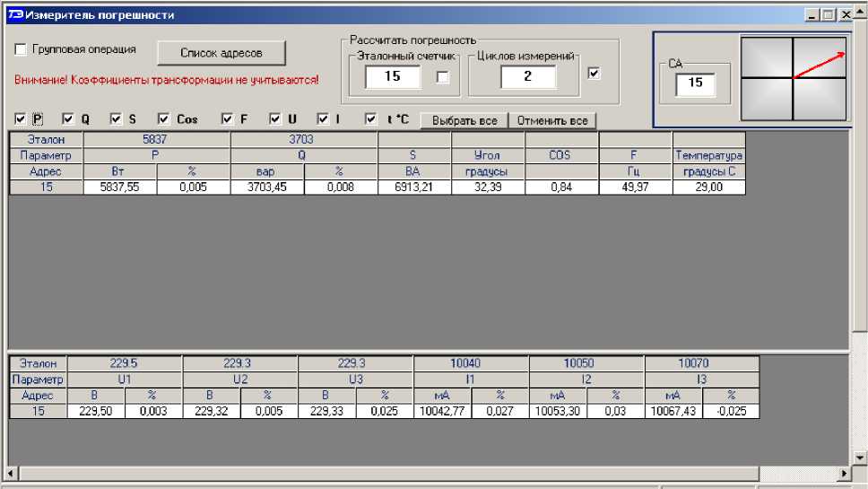Click the I1 parameter header in lower table
The height and width of the screenshot is (489, 868).
[471, 380]
